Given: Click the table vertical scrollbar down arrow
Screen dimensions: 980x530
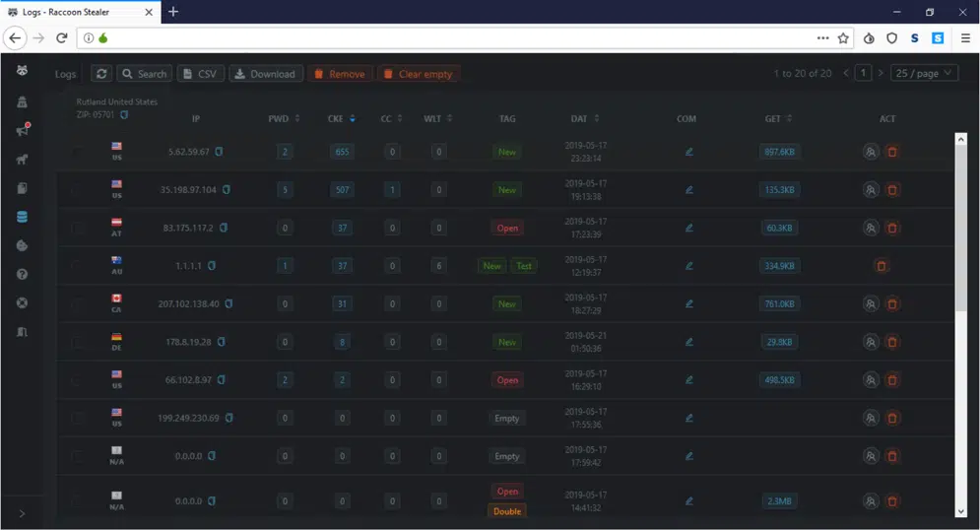Looking at the screenshot, I should [x=961, y=512].
